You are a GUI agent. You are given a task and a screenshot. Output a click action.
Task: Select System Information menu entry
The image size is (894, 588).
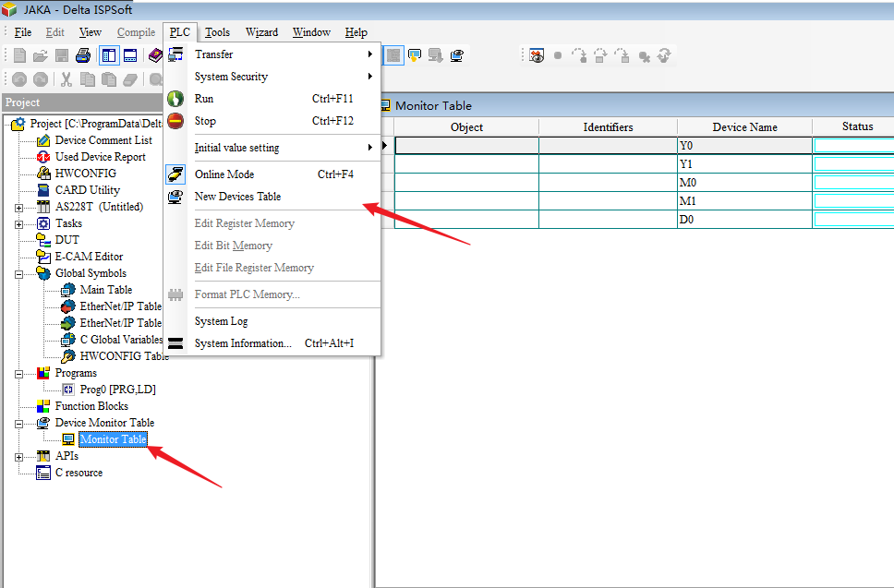coord(243,343)
